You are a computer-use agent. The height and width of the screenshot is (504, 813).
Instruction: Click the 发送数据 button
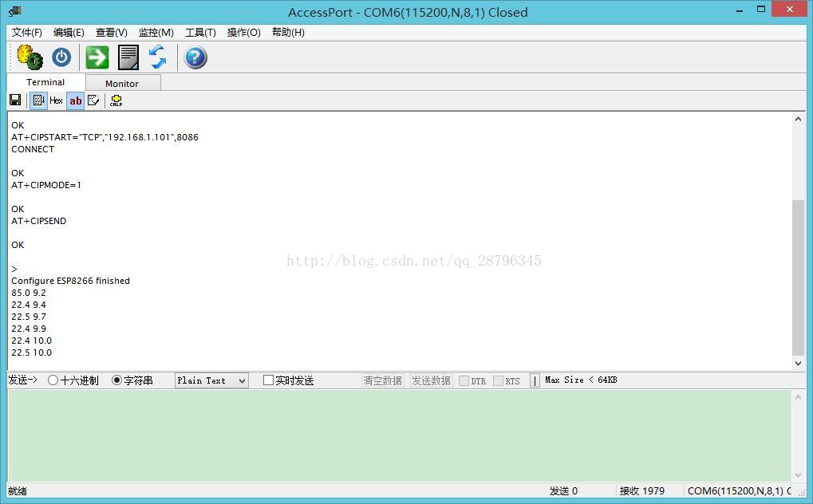(431, 380)
